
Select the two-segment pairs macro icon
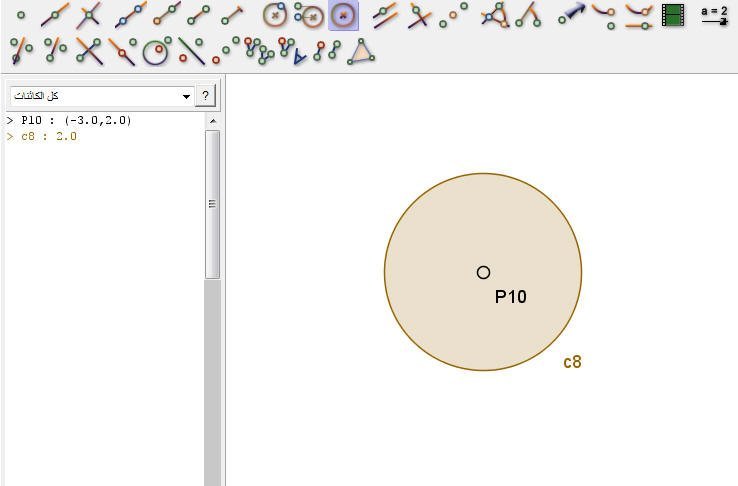tap(328, 50)
